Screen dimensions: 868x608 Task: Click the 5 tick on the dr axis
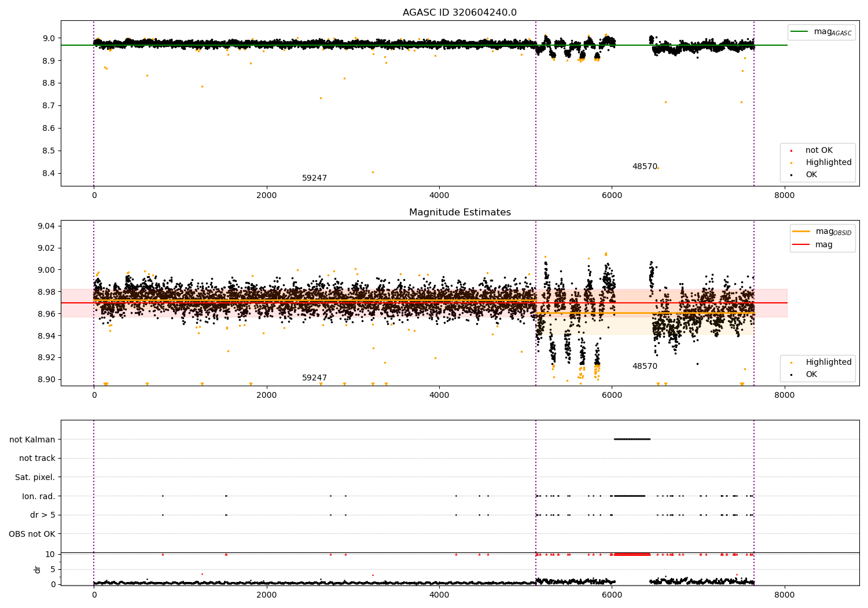click(x=53, y=570)
